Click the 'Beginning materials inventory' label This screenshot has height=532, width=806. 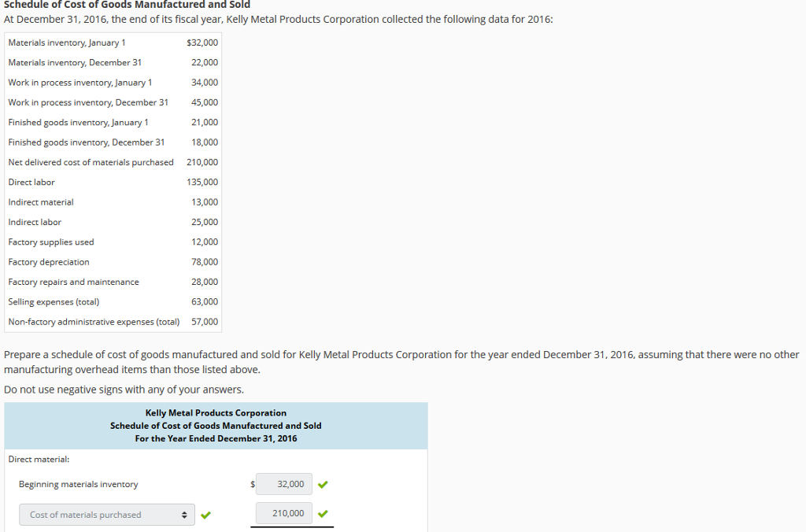[79, 484]
